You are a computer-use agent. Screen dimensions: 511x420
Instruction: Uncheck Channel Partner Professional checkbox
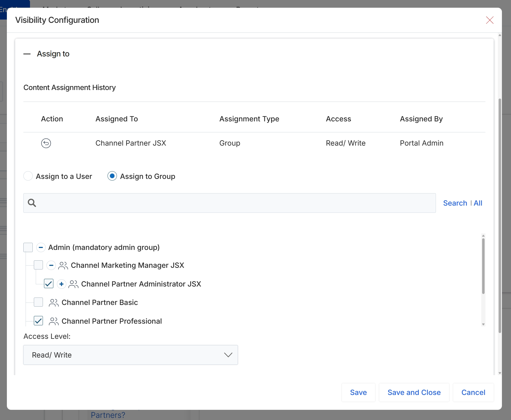(x=38, y=321)
